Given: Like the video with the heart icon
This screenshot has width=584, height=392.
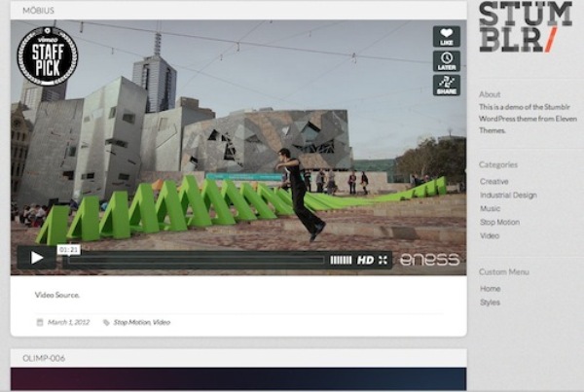Looking at the screenshot, I should (446, 37).
